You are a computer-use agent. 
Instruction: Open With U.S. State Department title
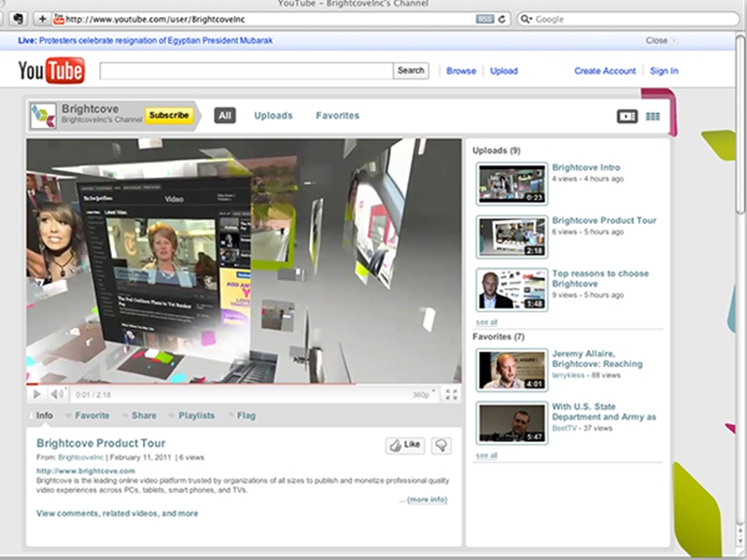[x=604, y=412]
